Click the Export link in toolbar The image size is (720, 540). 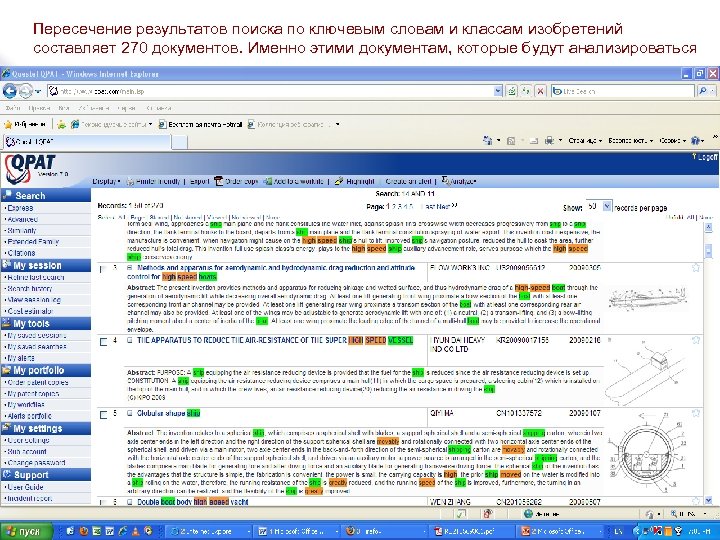click(199, 181)
